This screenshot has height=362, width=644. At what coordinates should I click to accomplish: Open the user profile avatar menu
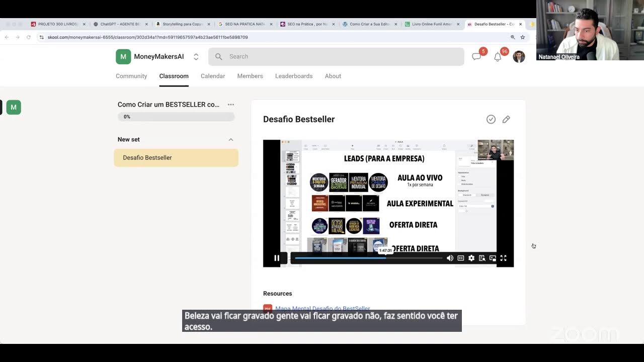pos(519,56)
